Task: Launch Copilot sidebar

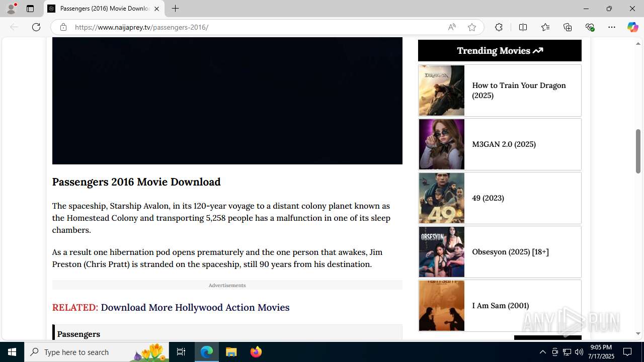Action: 632,27
